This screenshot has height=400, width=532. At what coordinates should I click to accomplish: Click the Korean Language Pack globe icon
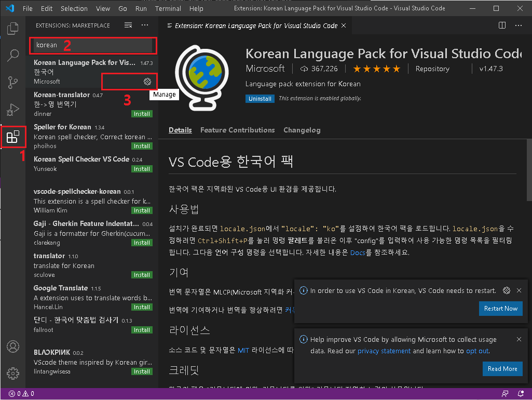(x=201, y=77)
